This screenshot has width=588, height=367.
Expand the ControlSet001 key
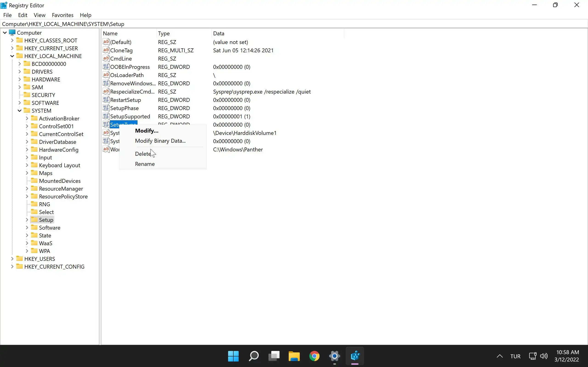coord(27,126)
